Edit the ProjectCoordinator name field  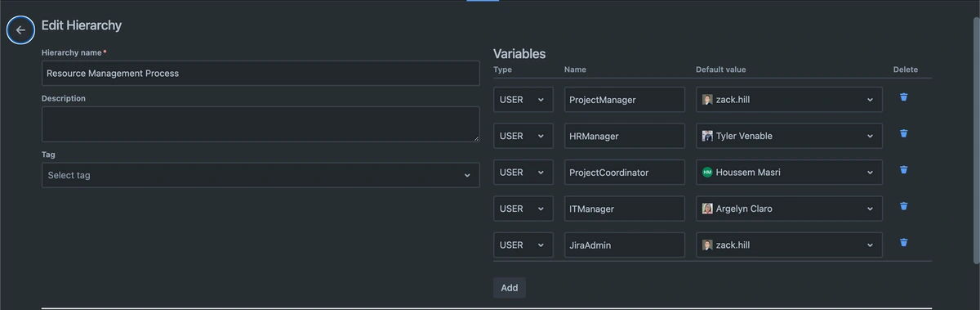pyautogui.click(x=625, y=173)
